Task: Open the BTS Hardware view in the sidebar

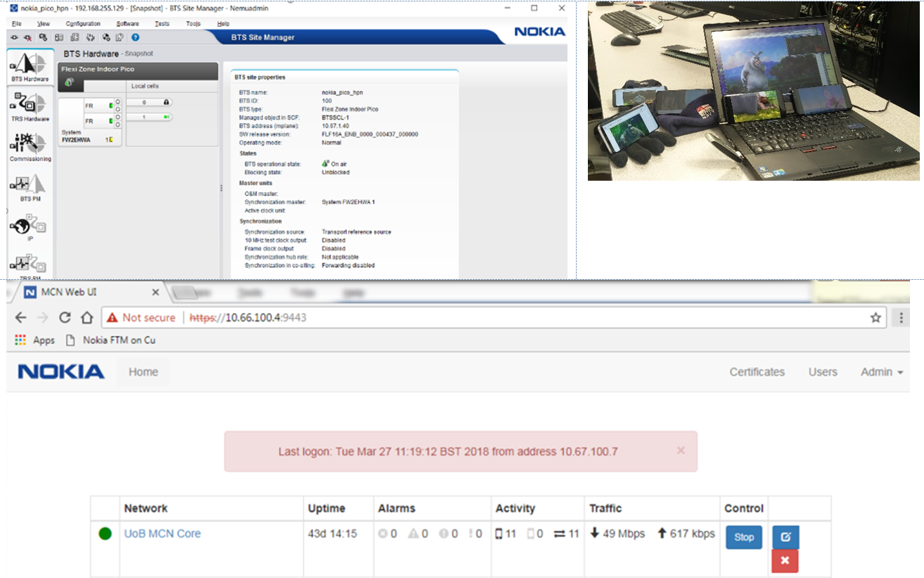Action: tap(30, 67)
